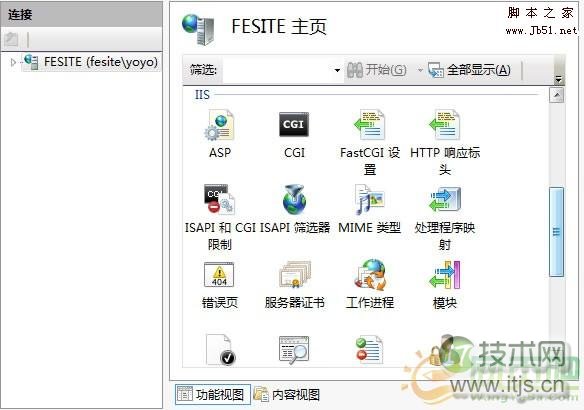The width and height of the screenshot is (584, 410).
Task: Open 错误页 404 icon
Action: [219, 275]
